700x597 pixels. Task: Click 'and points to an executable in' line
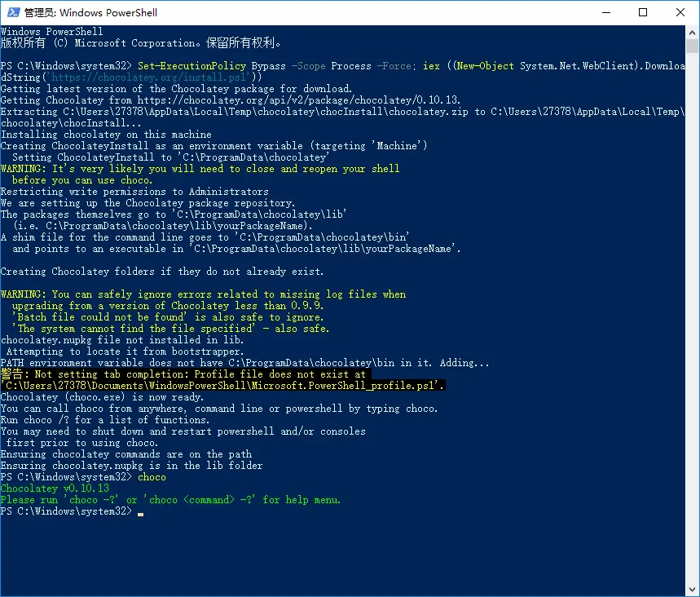pos(236,249)
